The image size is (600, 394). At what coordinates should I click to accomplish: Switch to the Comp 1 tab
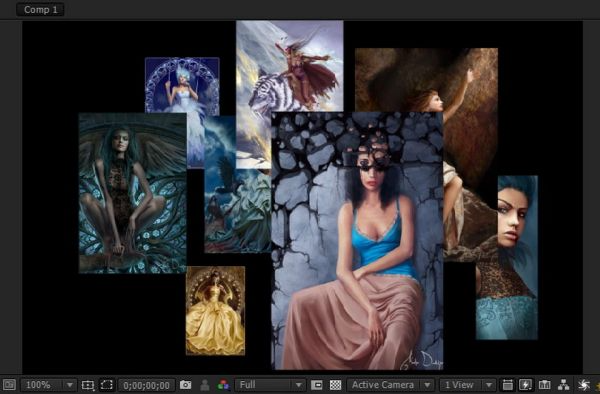[x=40, y=10]
